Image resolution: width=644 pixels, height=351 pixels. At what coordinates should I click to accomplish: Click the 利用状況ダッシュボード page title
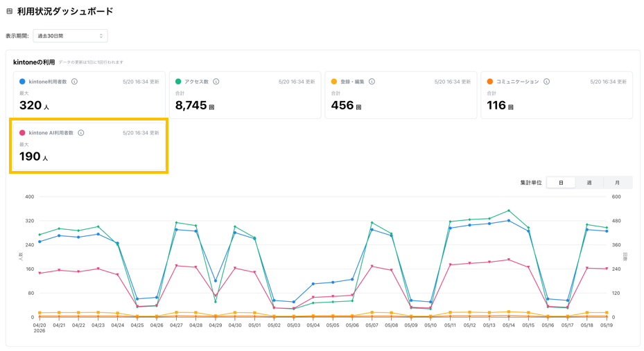65,12
